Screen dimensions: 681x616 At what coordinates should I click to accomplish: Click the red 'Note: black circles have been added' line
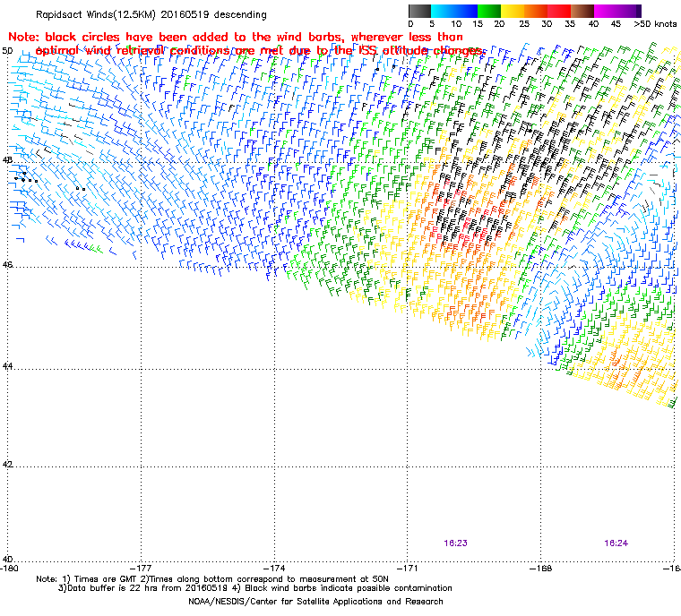click(x=236, y=37)
